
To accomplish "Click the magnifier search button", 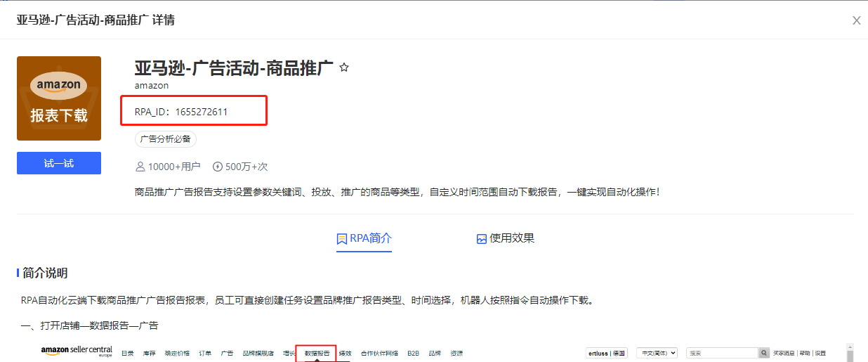I will coord(764,353).
